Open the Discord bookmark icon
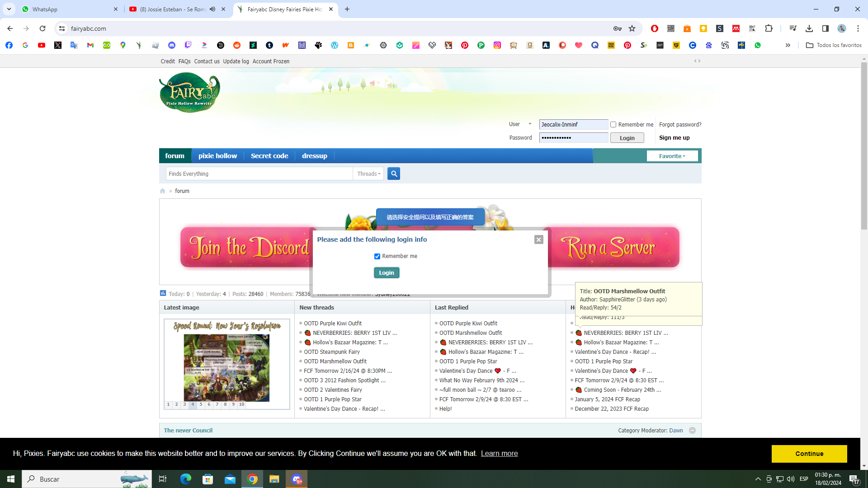Viewport: 868px width, 488px height. 172,45
